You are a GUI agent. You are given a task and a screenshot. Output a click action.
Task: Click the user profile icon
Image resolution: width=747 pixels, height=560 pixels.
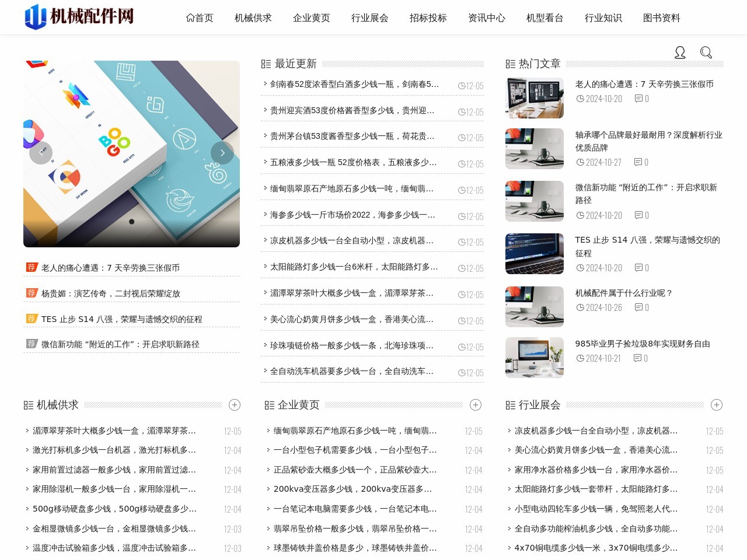pos(680,52)
